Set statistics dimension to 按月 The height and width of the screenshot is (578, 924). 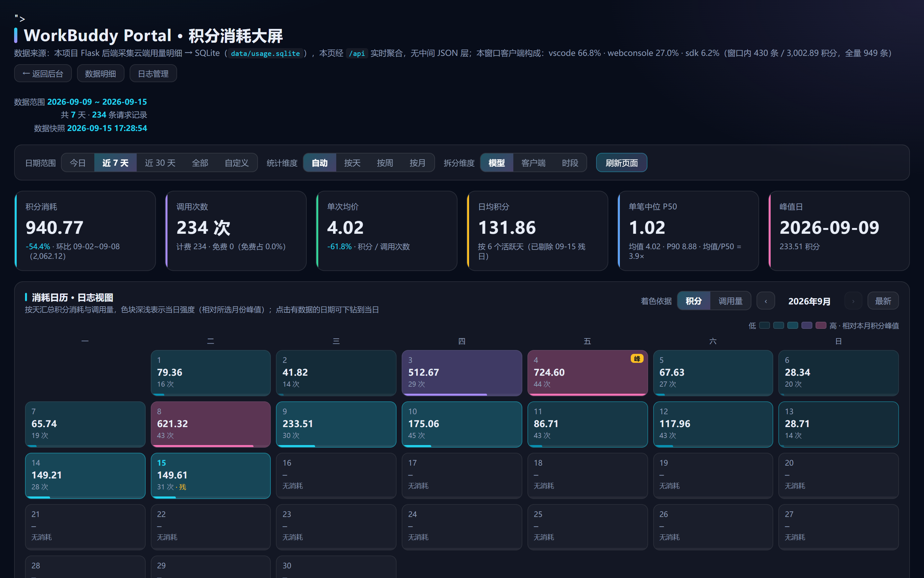point(417,163)
